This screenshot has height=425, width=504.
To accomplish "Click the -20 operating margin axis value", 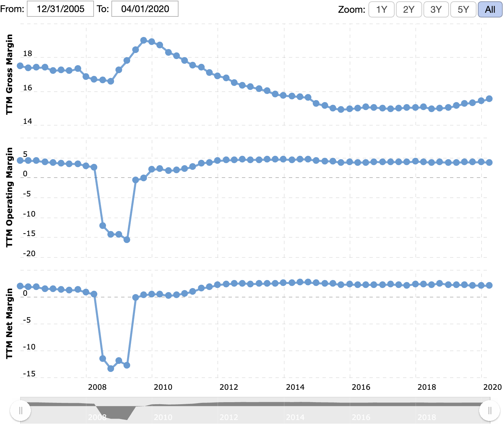I will (29, 253).
